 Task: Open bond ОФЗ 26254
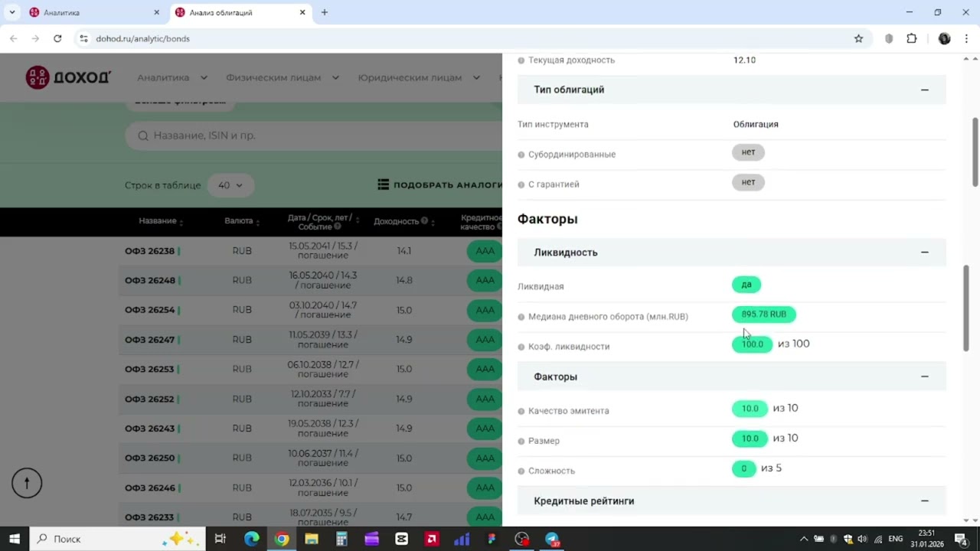coord(150,310)
